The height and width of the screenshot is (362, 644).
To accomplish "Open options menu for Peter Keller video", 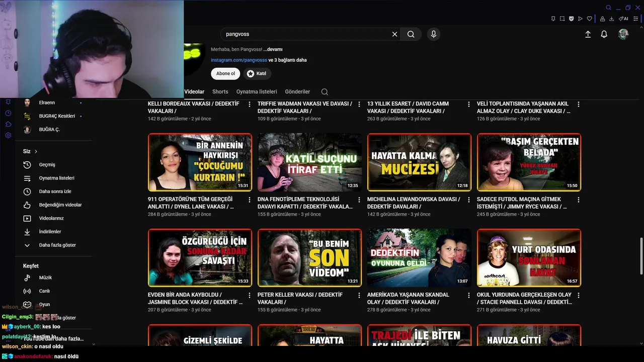I will [359, 295].
